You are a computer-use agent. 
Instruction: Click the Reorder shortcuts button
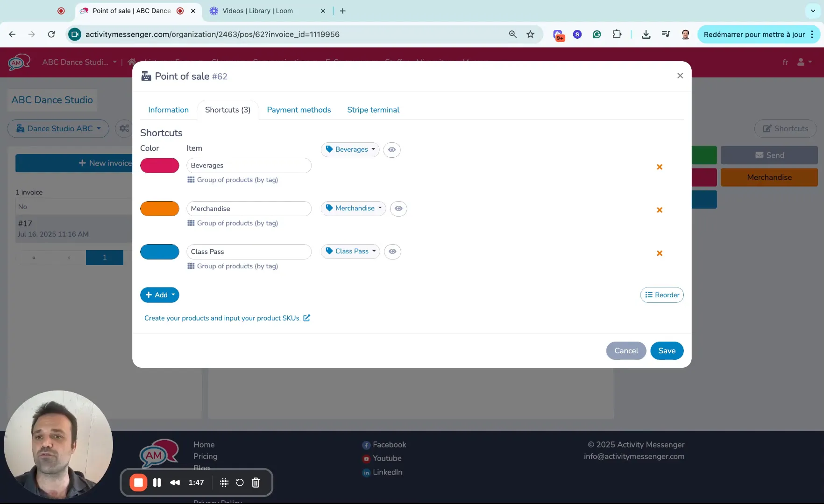[661, 295]
